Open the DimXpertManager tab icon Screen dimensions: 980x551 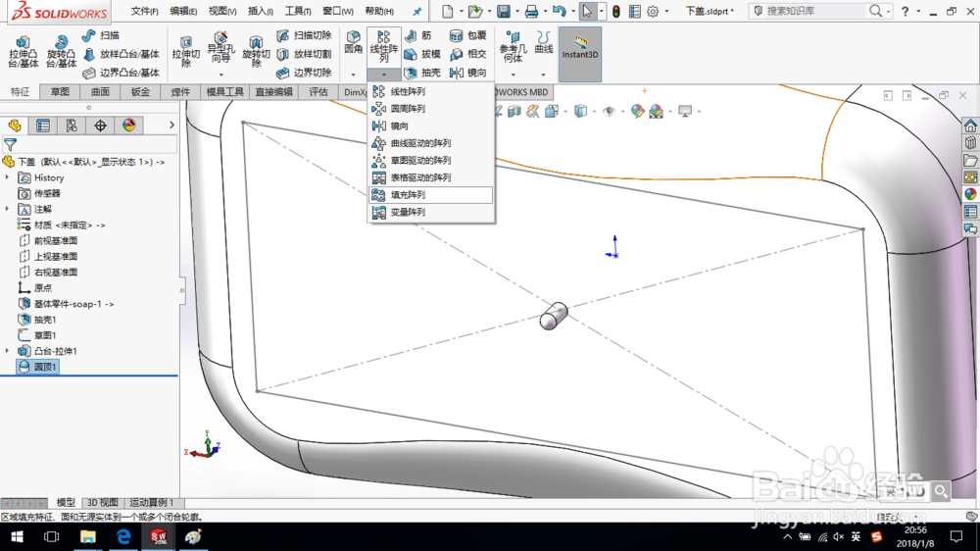click(101, 125)
